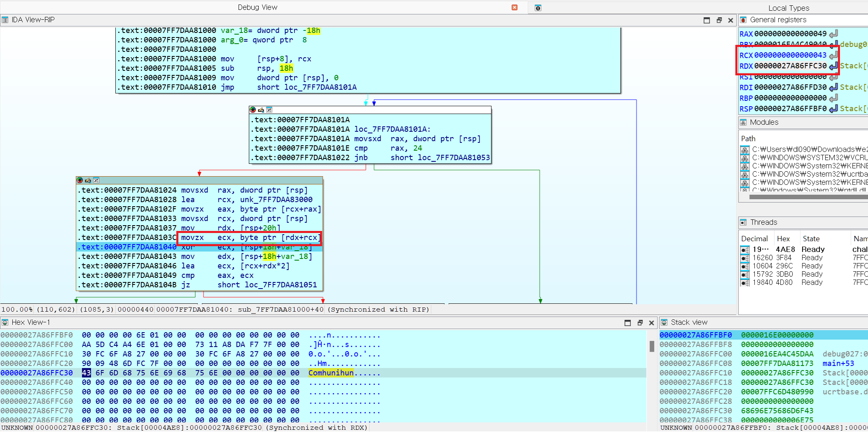Switch to the Local Types tab

[x=788, y=8]
